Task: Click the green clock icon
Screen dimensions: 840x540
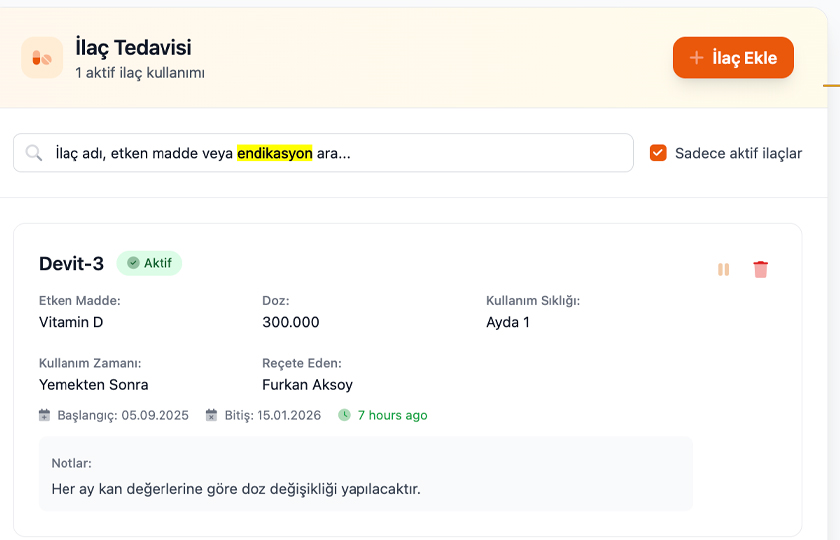Action: click(344, 415)
